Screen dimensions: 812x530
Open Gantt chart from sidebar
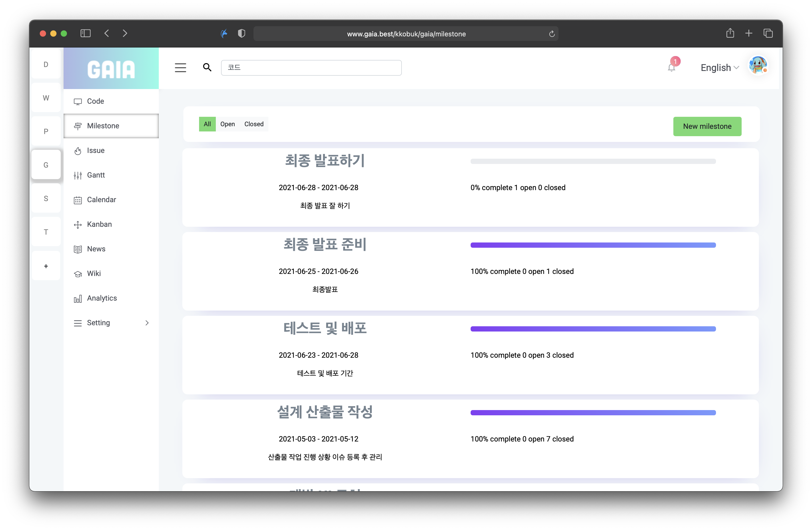click(x=96, y=175)
